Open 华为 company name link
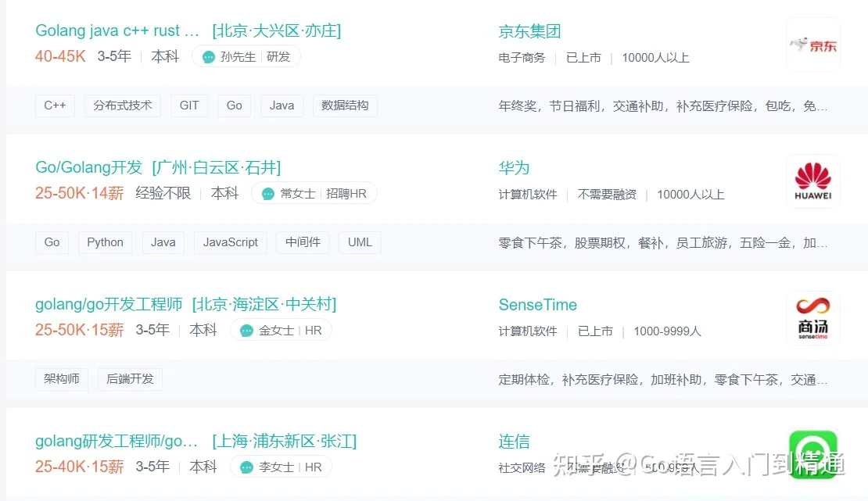 [515, 168]
